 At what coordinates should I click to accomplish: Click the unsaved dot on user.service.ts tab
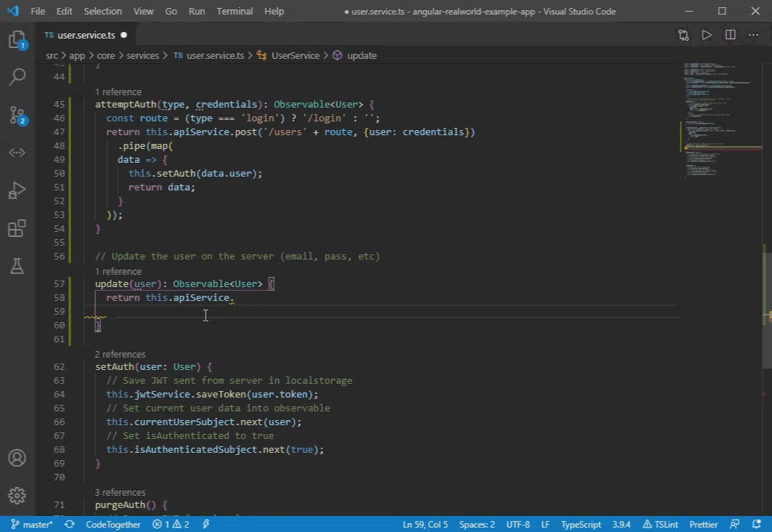pos(124,35)
